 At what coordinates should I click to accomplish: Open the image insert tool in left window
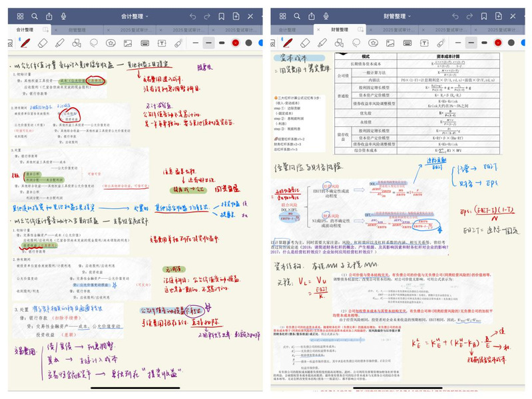(x=127, y=43)
